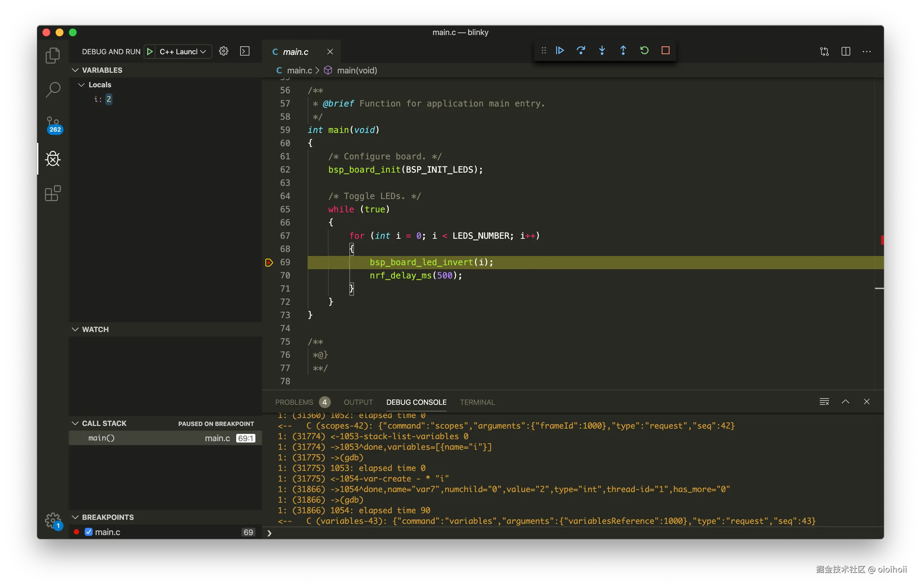Switch to the PROBLEMS tab
The height and width of the screenshot is (588, 921).
294,402
